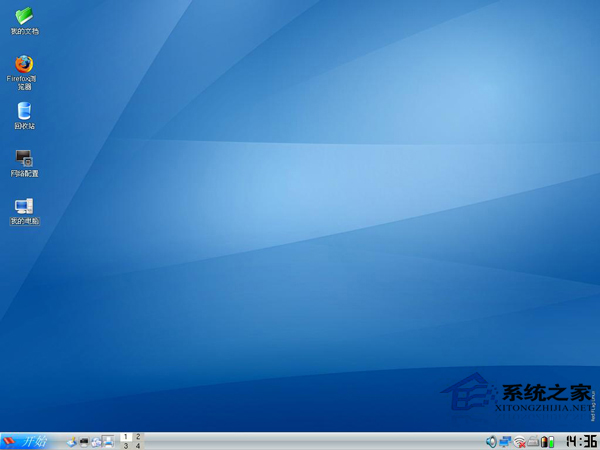The width and height of the screenshot is (600, 450).
Task: Launch the Firefox browser desktop icon
Action: tap(24, 64)
